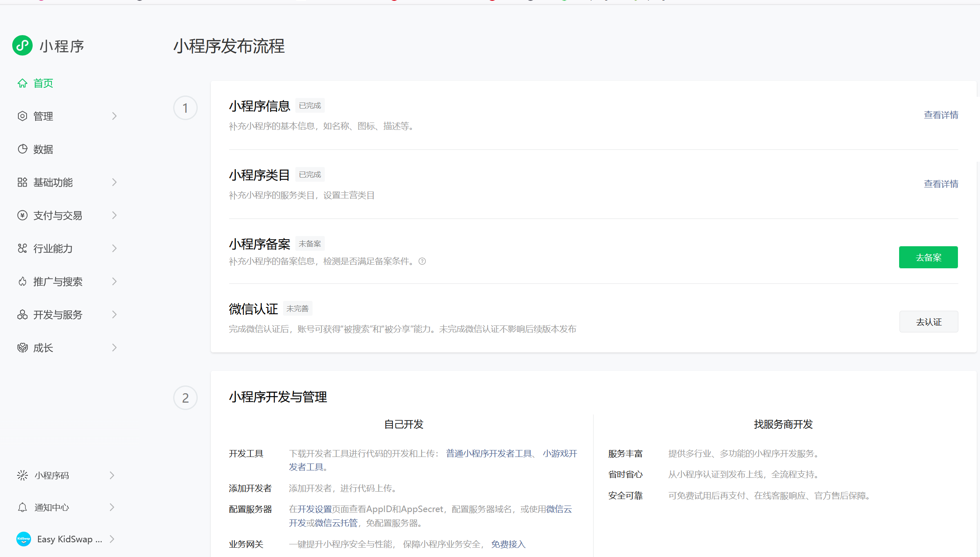
Task: Click the 自己开发 heading
Action: tap(404, 424)
